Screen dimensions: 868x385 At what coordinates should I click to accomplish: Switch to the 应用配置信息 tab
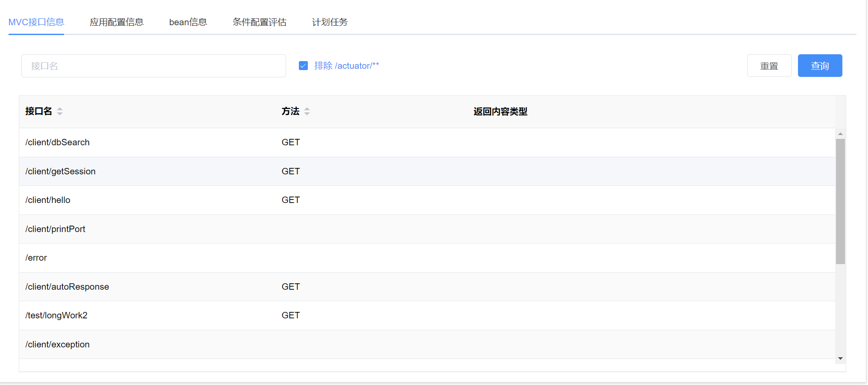(x=117, y=22)
